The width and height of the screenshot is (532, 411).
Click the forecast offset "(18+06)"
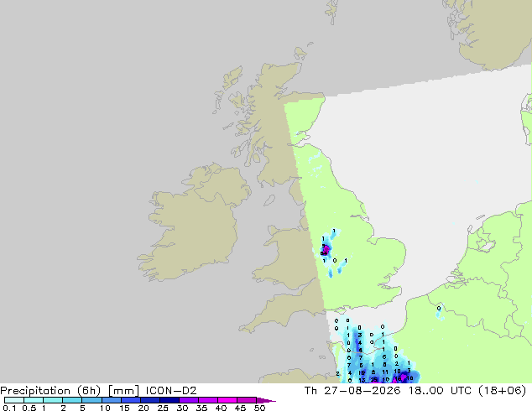(x=502, y=391)
